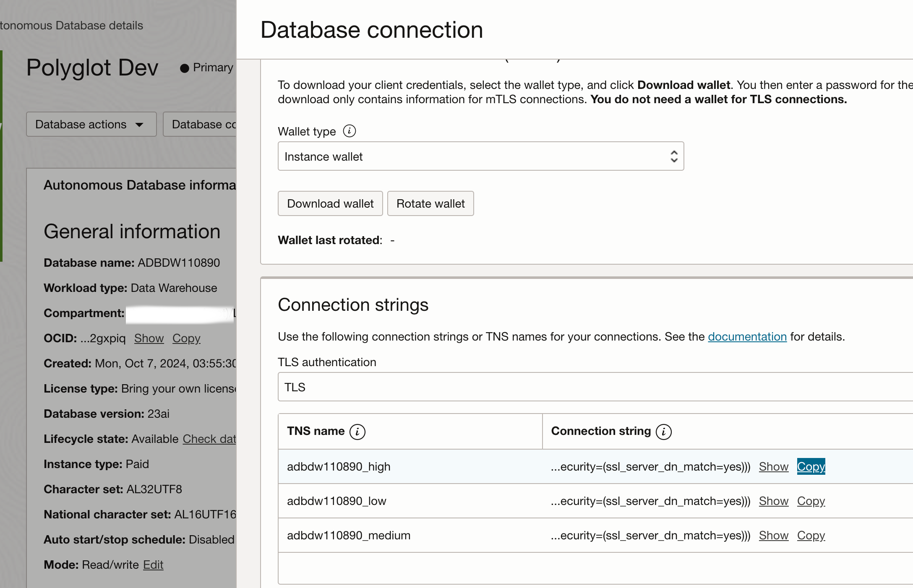
Task: Click the Check database availability link
Action: [209, 439]
